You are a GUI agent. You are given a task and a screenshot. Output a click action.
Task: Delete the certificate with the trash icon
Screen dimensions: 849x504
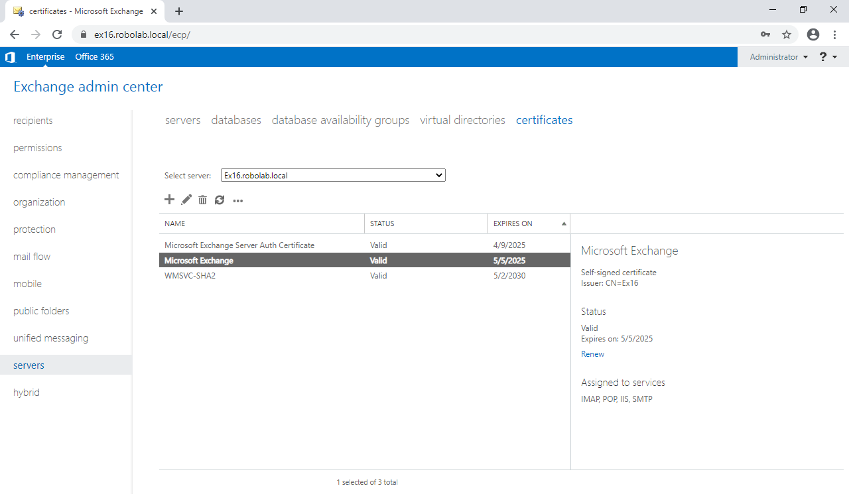(x=203, y=200)
